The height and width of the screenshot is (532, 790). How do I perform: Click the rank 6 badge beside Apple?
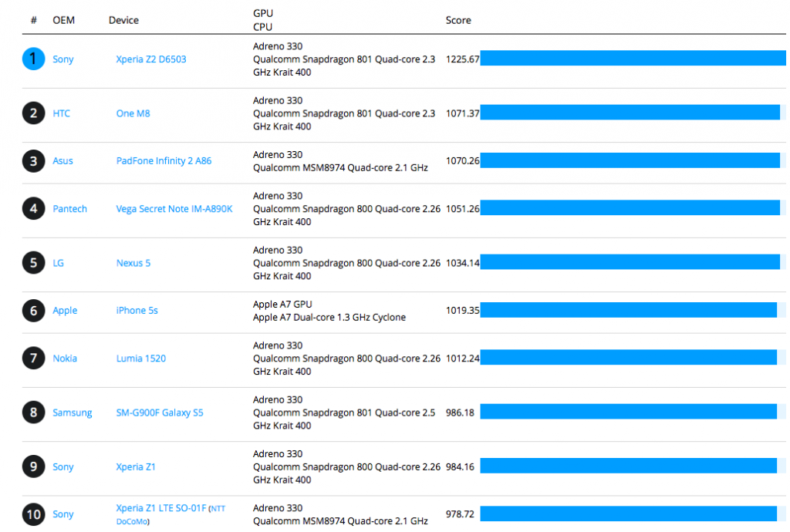click(33, 311)
